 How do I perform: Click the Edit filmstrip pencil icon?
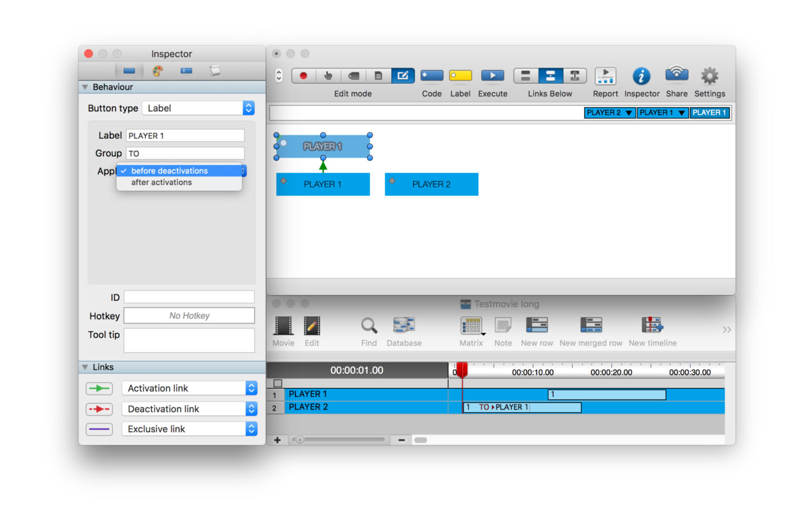click(312, 326)
